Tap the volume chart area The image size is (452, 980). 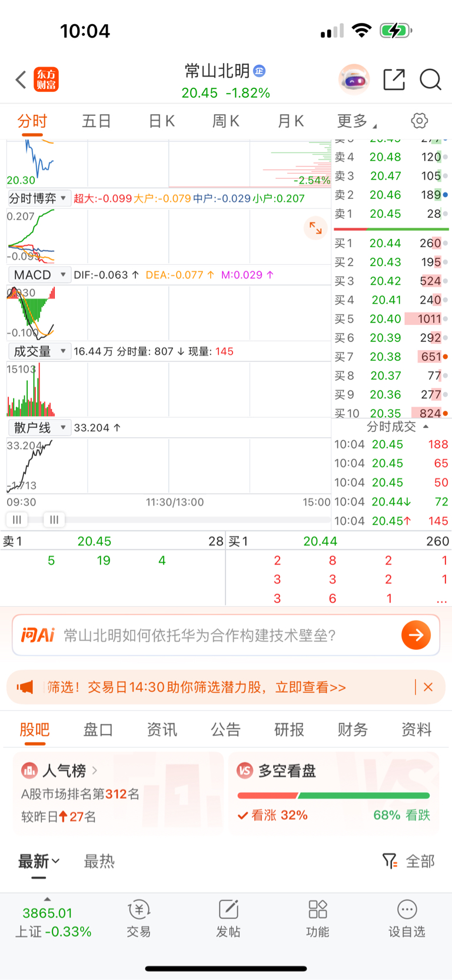pyautogui.click(x=168, y=389)
